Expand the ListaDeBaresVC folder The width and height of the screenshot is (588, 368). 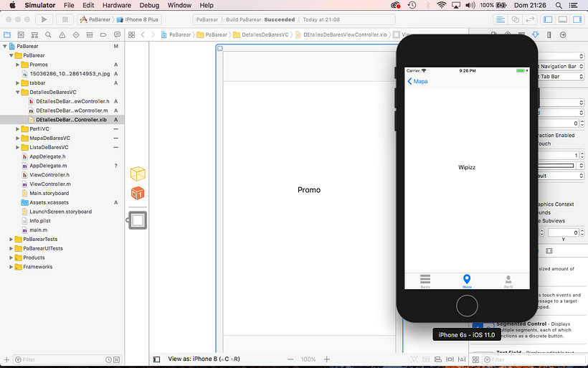[x=18, y=148]
